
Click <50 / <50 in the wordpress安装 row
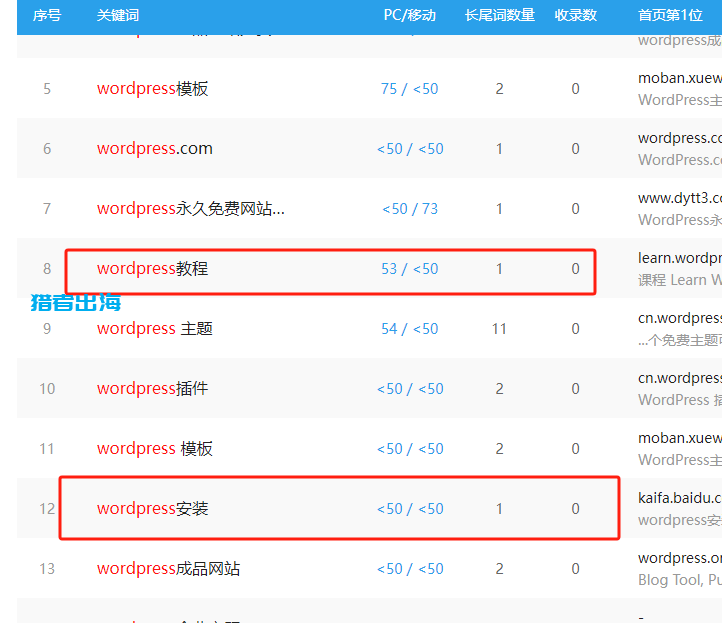pos(410,509)
